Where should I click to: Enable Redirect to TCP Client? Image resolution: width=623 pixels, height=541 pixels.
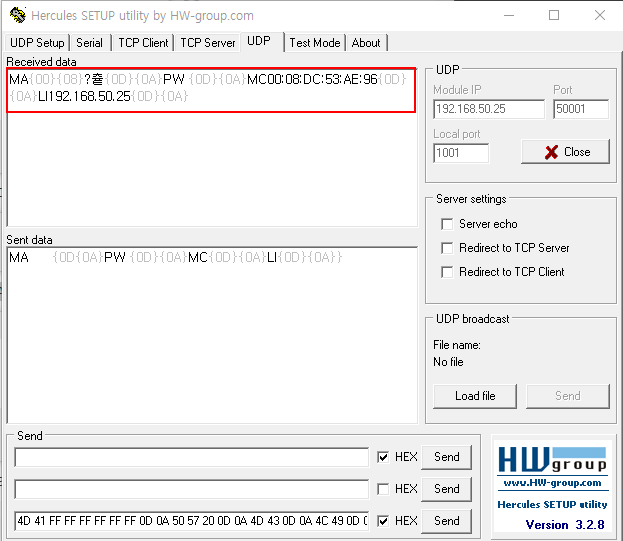(447, 272)
